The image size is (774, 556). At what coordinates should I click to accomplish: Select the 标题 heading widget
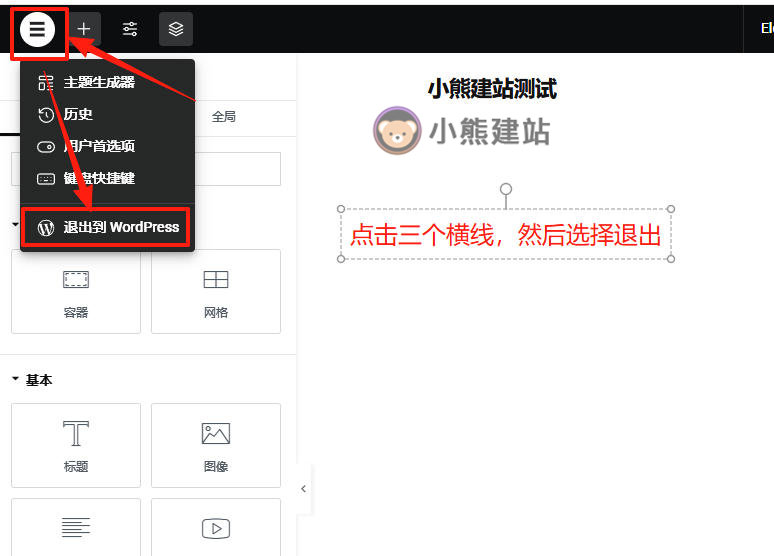(x=76, y=445)
